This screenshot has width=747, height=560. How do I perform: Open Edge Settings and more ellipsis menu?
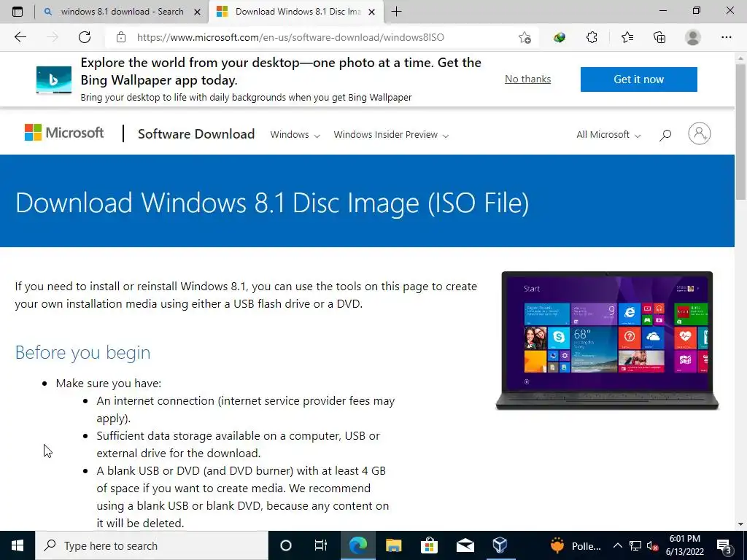[x=726, y=37]
